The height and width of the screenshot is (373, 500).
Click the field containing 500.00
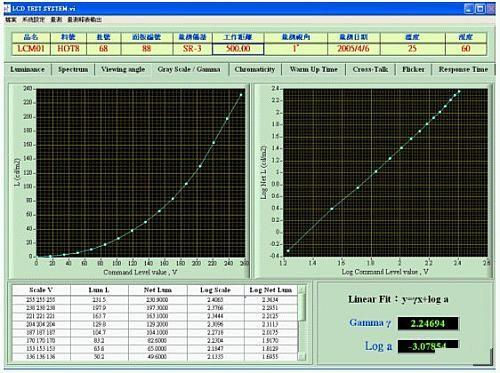(x=238, y=49)
